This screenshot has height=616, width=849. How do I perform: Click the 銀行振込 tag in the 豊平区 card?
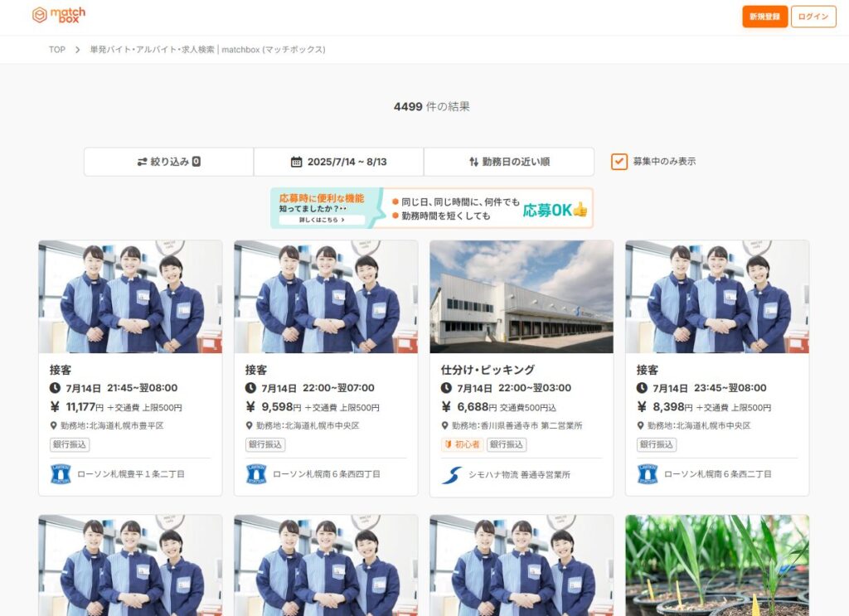70,445
